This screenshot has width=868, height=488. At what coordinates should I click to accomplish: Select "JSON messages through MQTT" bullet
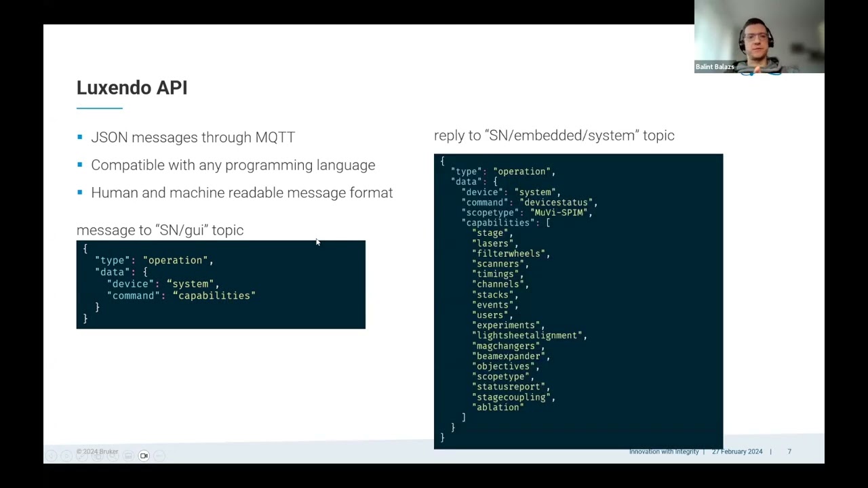[193, 138]
